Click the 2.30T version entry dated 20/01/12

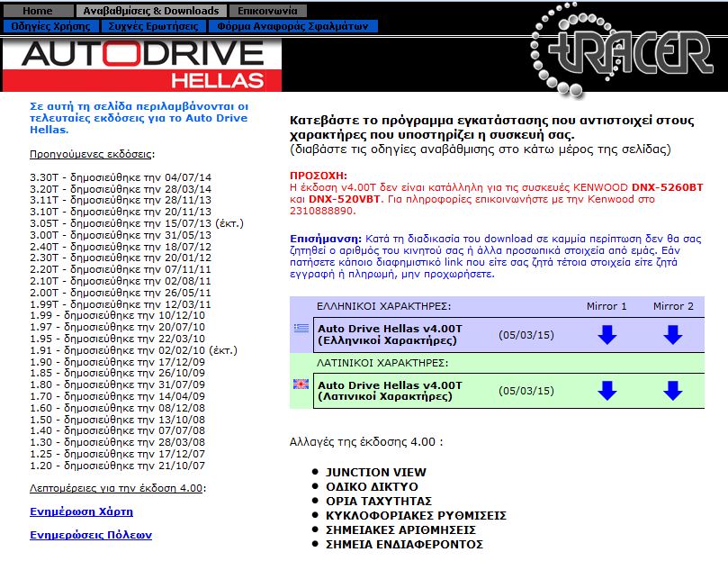click(121, 258)
